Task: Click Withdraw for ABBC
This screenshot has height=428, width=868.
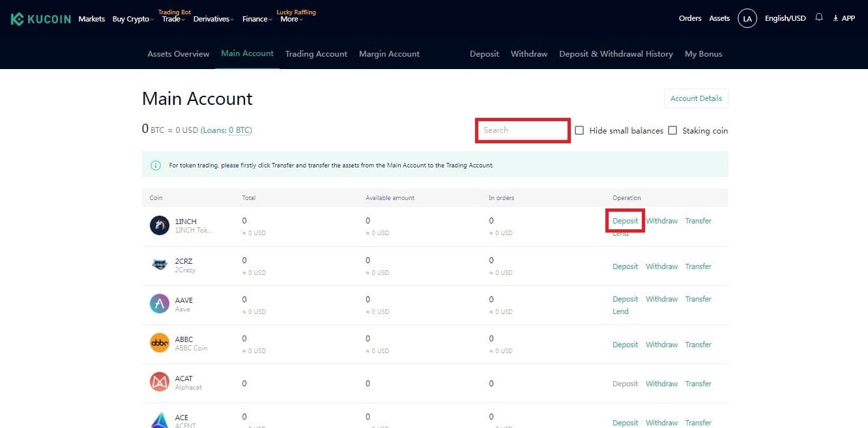Action: pos(662,345)
